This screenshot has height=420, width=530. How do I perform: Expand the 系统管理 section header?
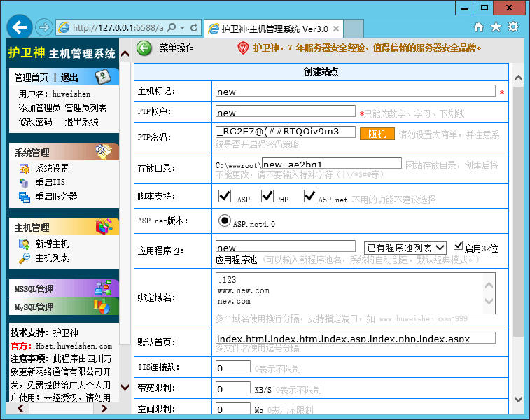tap(64, 152)
